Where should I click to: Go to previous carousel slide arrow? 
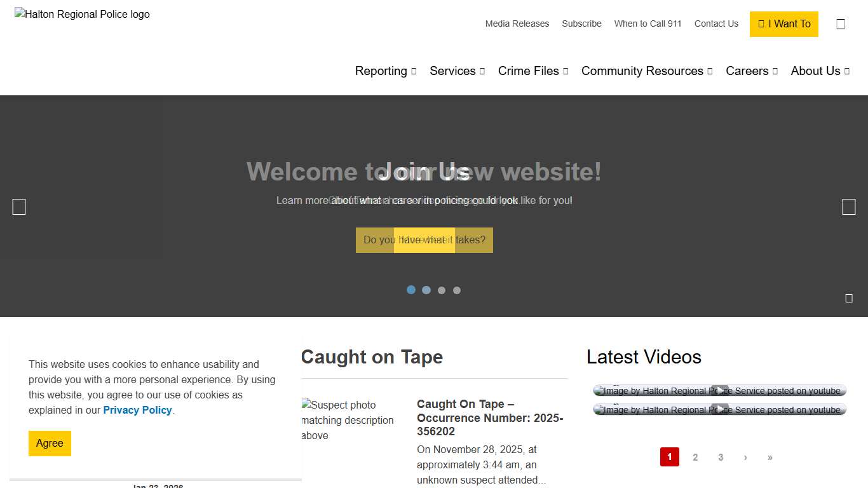[x=19, y=207]
